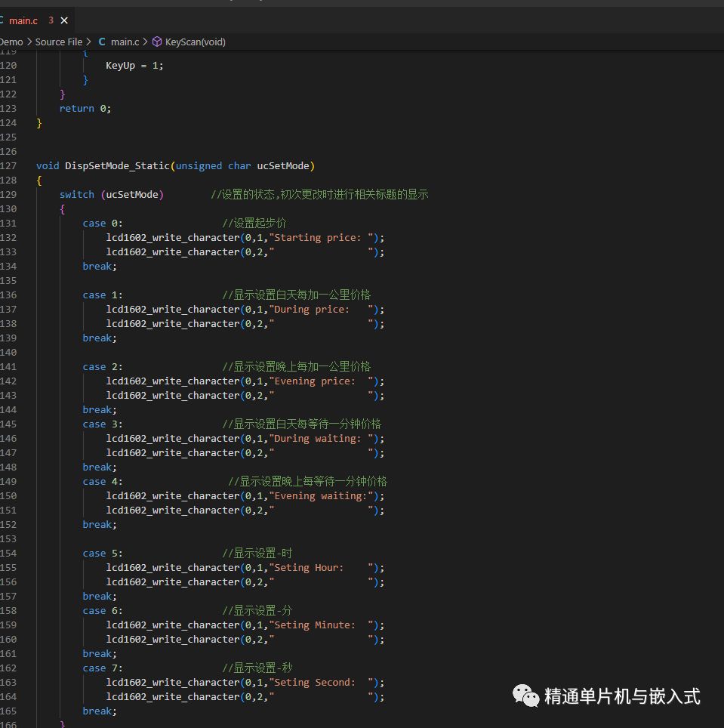Click "Evening waiting:" string literal
This screenshot has height=728, width=724.
coord(321,496)
